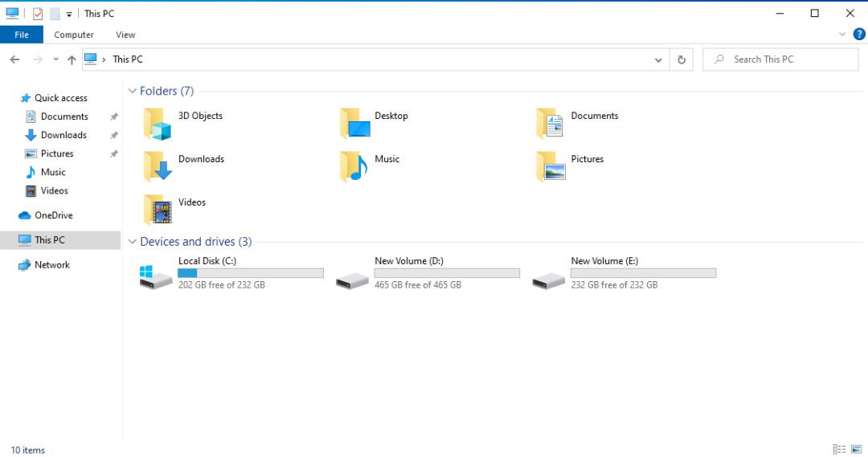Screen dimensions: 868x457
Task: Open the Music folder icon
Action: pyautogui.click(x=354, y=167)
